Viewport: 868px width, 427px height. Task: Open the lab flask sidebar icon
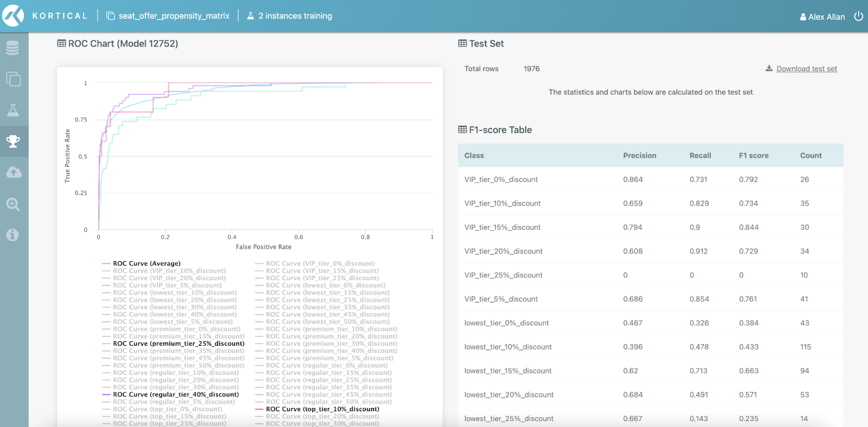point(13,111)
